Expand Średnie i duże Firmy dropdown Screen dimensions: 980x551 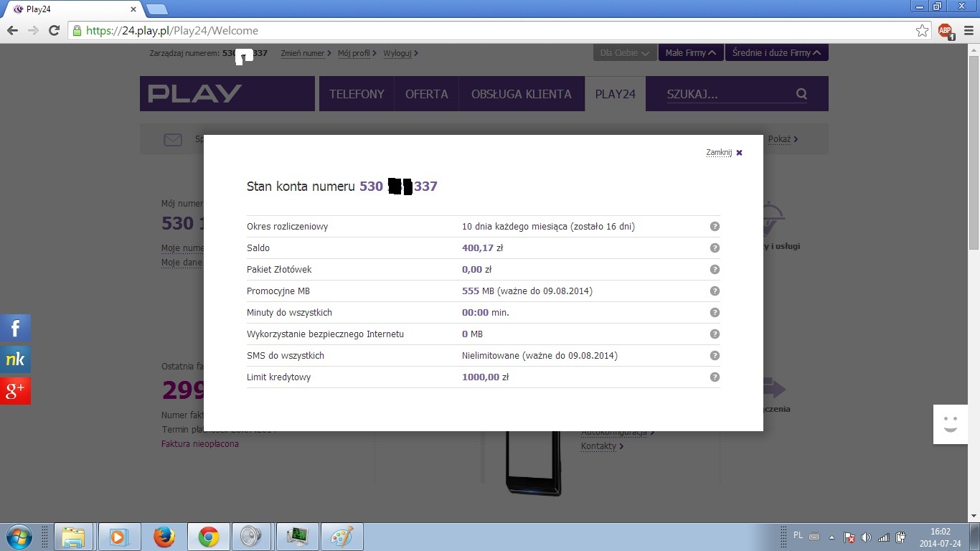pos(777,52)
